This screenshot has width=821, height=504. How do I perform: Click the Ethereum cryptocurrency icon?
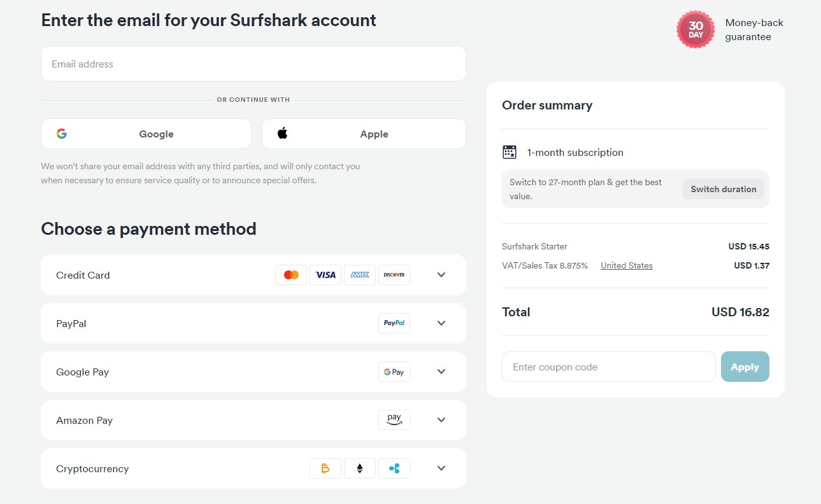[x=360, y=469]
